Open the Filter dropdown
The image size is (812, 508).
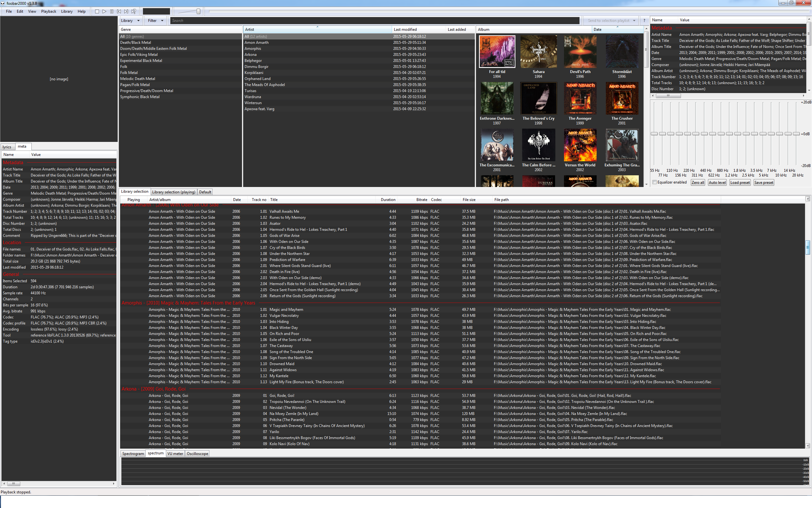pyautogui.click(x=156, y=21)
